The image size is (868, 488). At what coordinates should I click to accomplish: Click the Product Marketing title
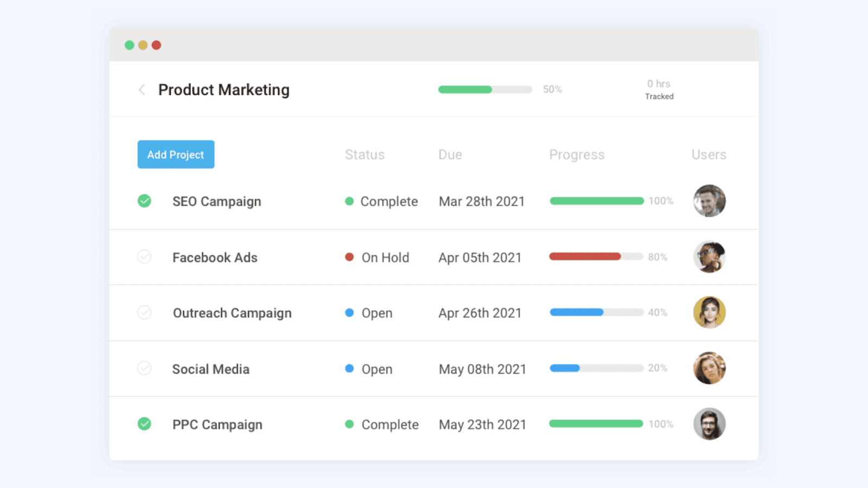224,90
